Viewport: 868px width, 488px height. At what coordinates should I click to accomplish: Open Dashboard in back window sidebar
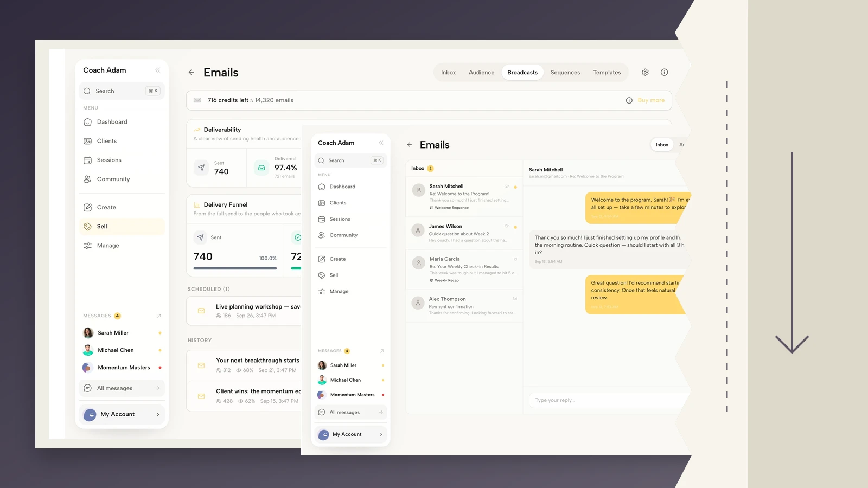click(x=122, y=122)
